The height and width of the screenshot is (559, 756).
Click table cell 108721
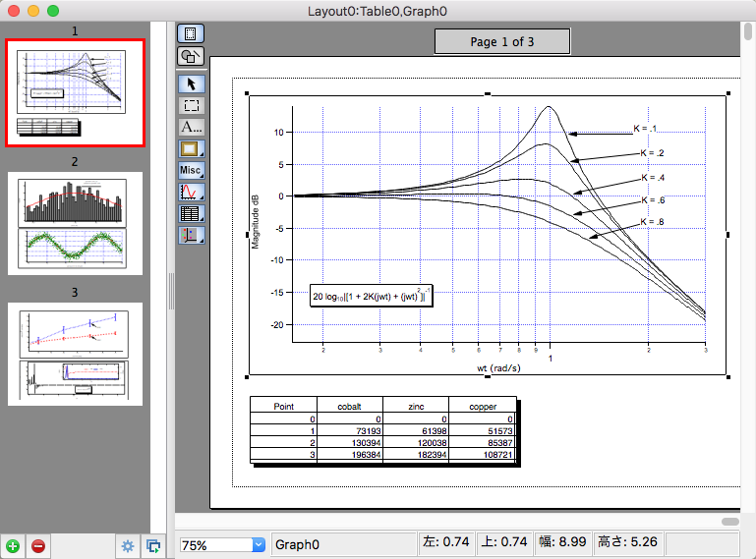482,455
